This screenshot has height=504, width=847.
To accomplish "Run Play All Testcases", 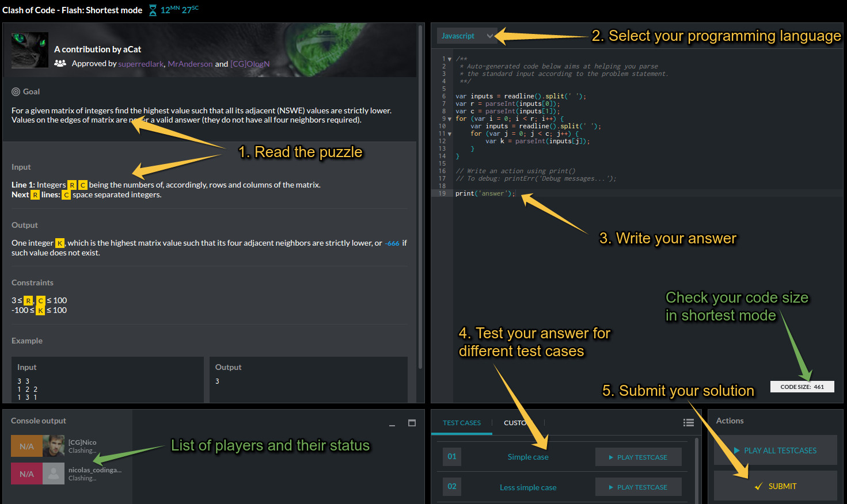I will (x=775, y=450).
